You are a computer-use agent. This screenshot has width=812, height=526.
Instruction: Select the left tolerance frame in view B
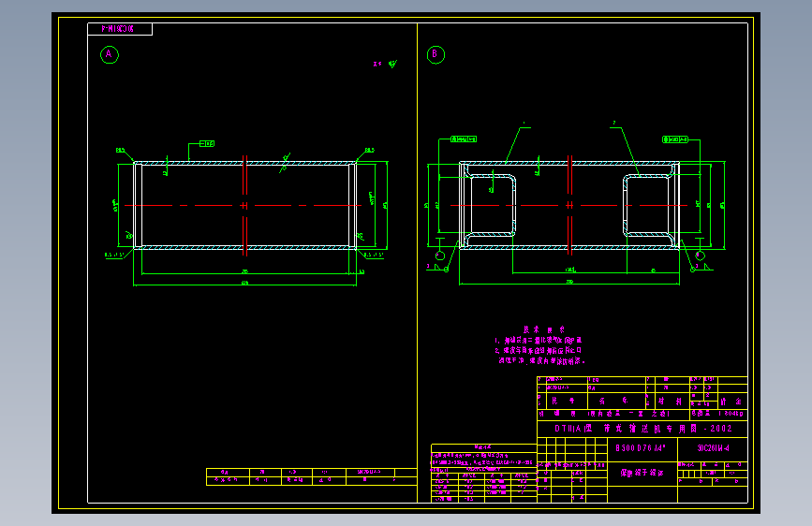[x=464, y=139]
